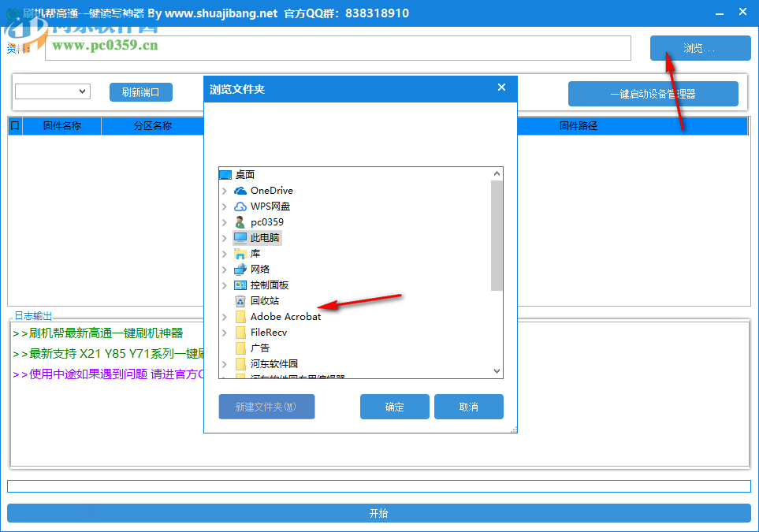Image resolution: width=759 pixels, height=532 pixels.
Task: Click the 一键启动设备管理器 button
Action: click(653, 94)
